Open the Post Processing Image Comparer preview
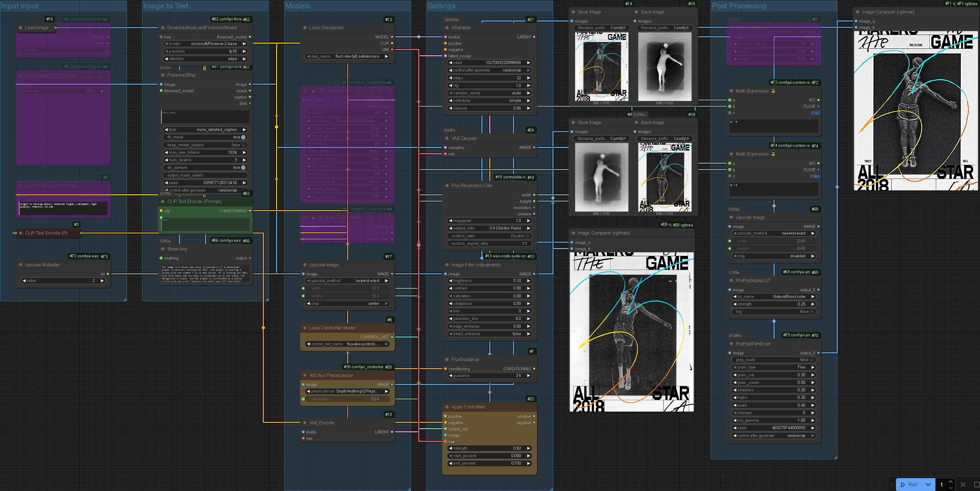 (x=916, y=111)
